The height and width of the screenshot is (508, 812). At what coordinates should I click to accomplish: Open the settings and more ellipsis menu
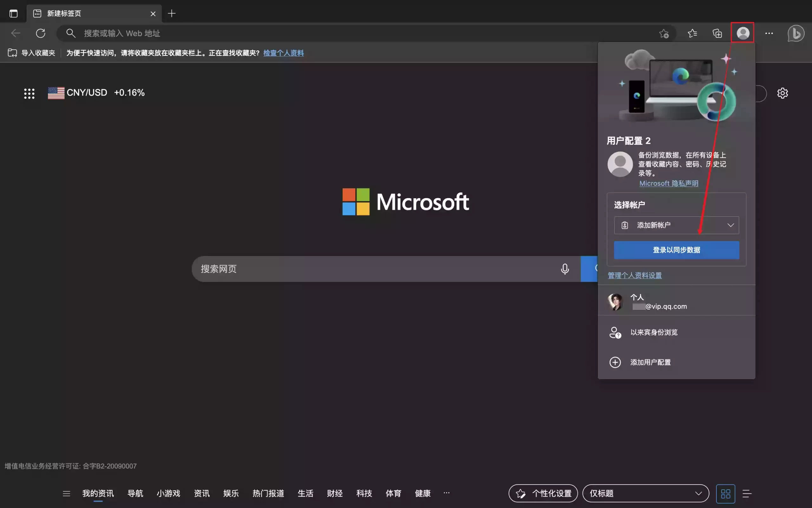pos(769,33)
